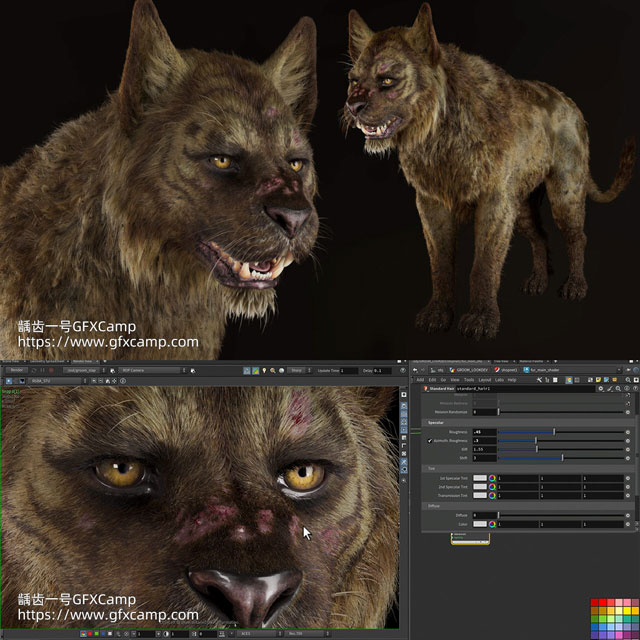
Task: Click the circled info icon below render toolbar
Action: 123,381
